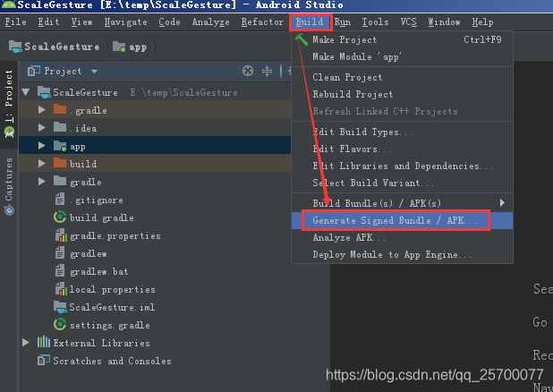This screenshot has width=553, height=392.
Task: Open Edit Build Types
Action: coord(402,132)
